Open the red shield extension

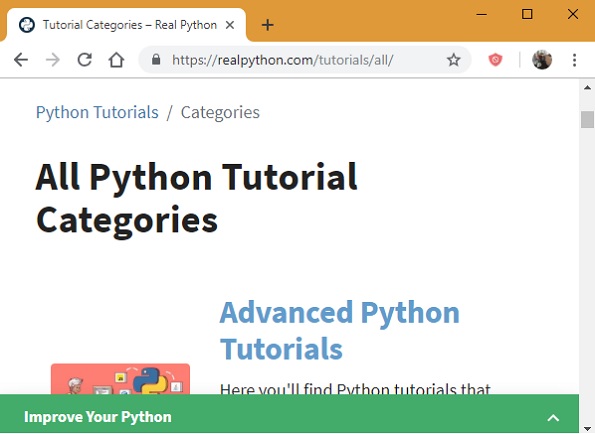pyautogui.click(x=495, y=60)
